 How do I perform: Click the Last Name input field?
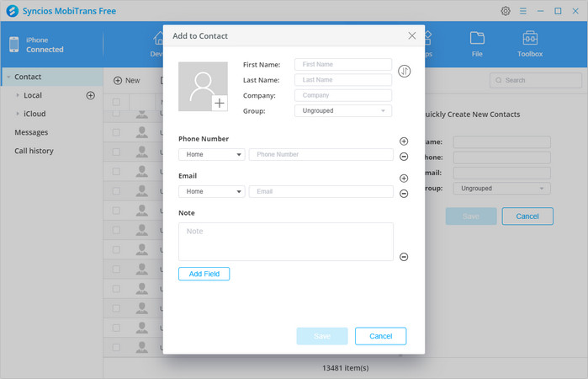coord(343,80)
